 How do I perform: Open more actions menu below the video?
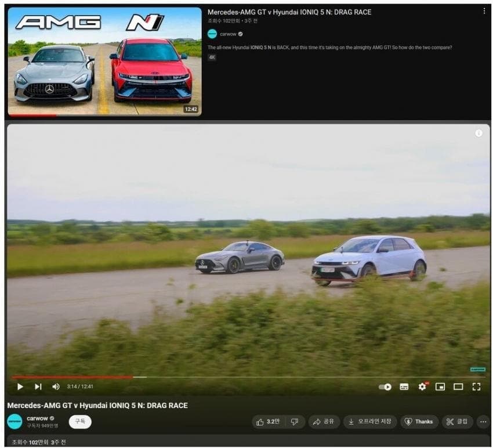(x=483, y=422)
